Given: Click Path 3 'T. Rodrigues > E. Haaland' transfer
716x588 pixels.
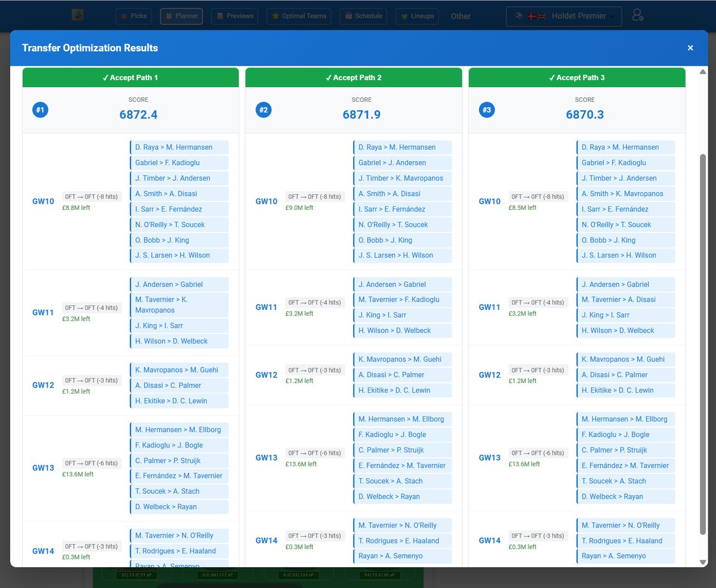Looking at the screenshot, I should pos(626,541).
